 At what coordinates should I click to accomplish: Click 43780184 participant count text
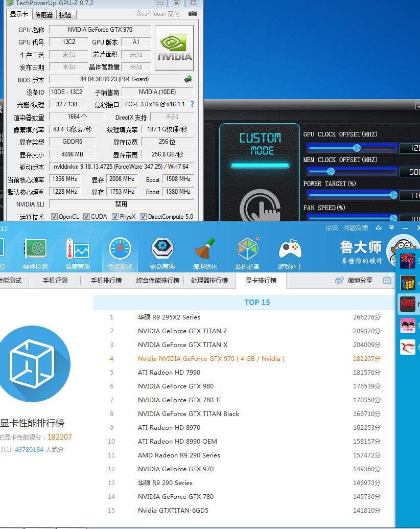[x=29, y=450]
